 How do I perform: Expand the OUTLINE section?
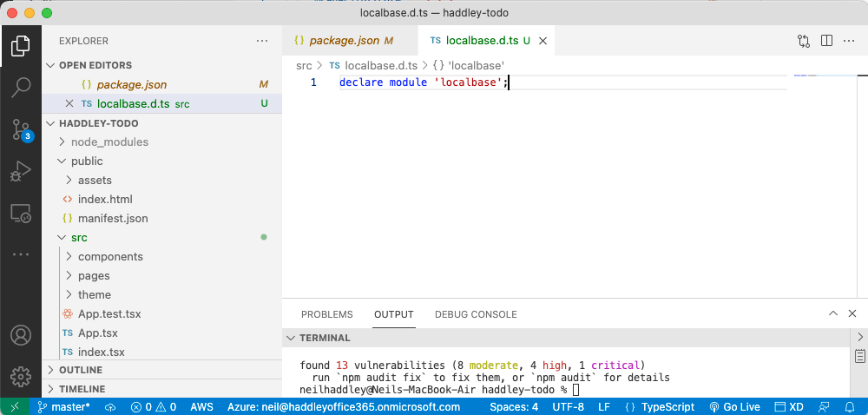pos(80,370)
